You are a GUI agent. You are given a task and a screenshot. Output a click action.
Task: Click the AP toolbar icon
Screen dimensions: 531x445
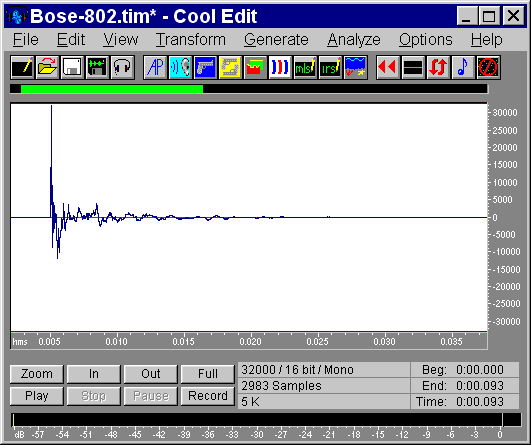155,67
